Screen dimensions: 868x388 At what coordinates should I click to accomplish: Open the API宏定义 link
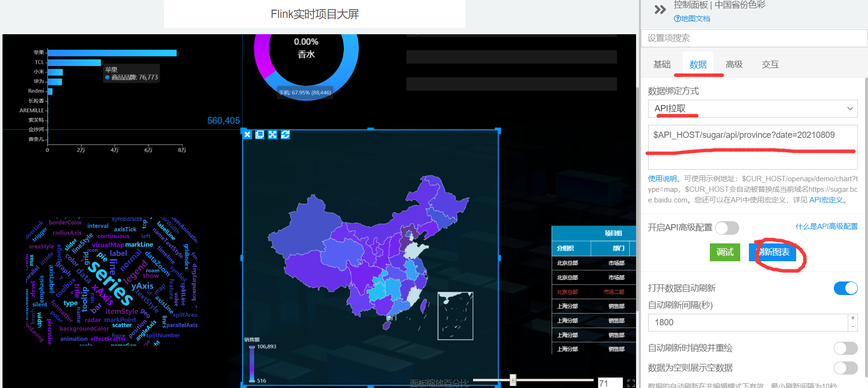[x=827, y=200]
